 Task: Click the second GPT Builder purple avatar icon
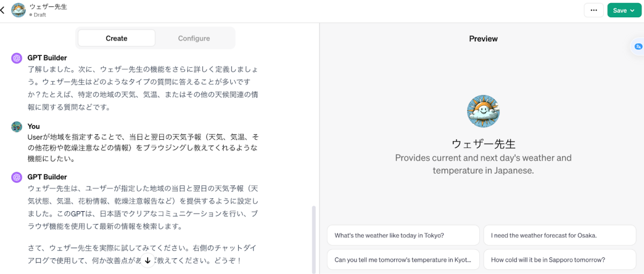coord(17,177)
